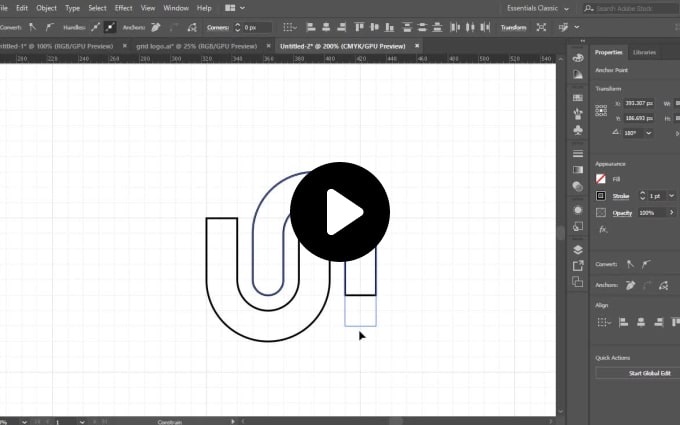Play the video using the center play button
Image resolution: width=680 pixels, height=425 pixels.
pos(340,212)
